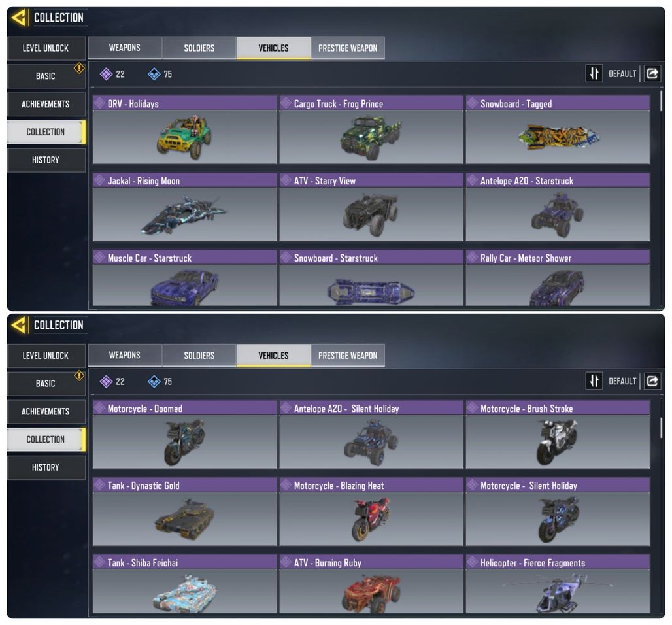Click the back arrow in lower Collection header
Screen dimensions: 672x625
coord(19,325)
